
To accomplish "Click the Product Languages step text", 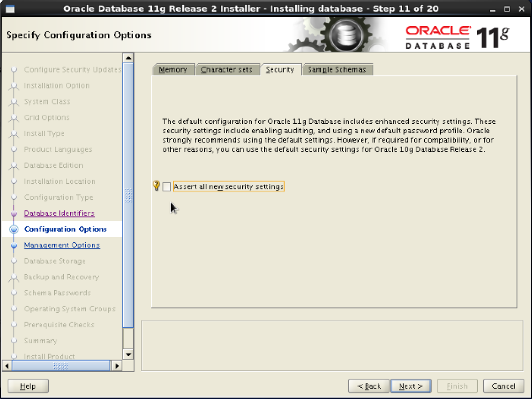I will point(58,150).
